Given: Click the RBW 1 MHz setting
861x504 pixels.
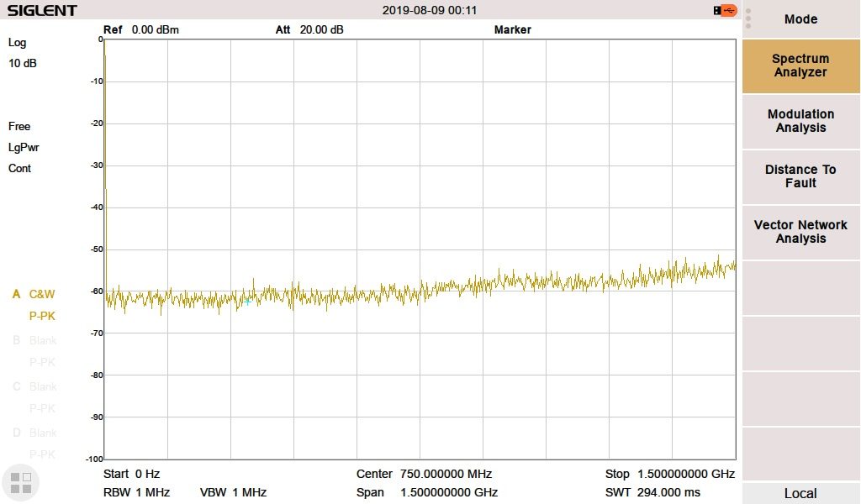Looking at the screenshot, I should click(136, 492).
